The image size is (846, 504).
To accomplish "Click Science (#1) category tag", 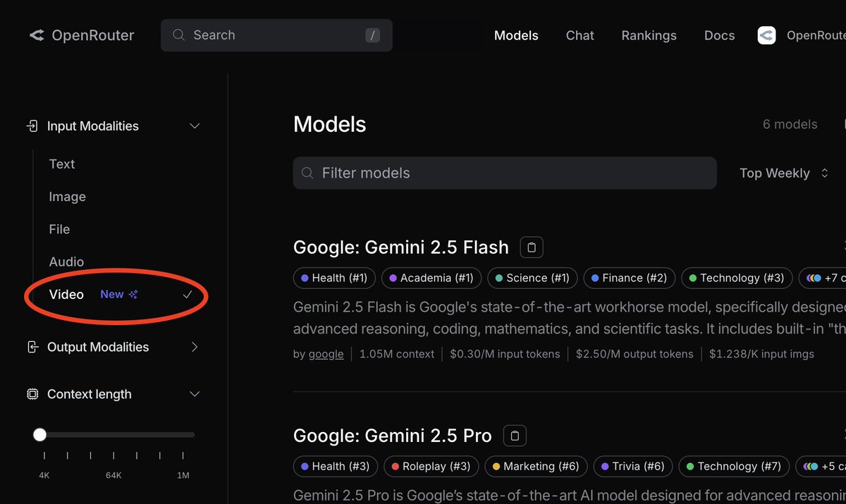I will pyautogui.click(x=533, y=278).
